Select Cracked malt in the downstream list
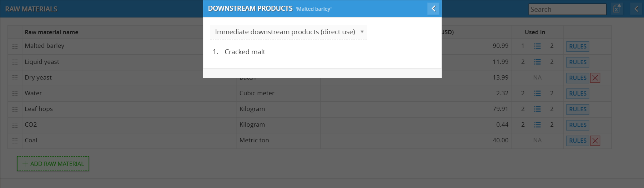Image resolution: width=644 pixels, height=188 pixels. 245,52
